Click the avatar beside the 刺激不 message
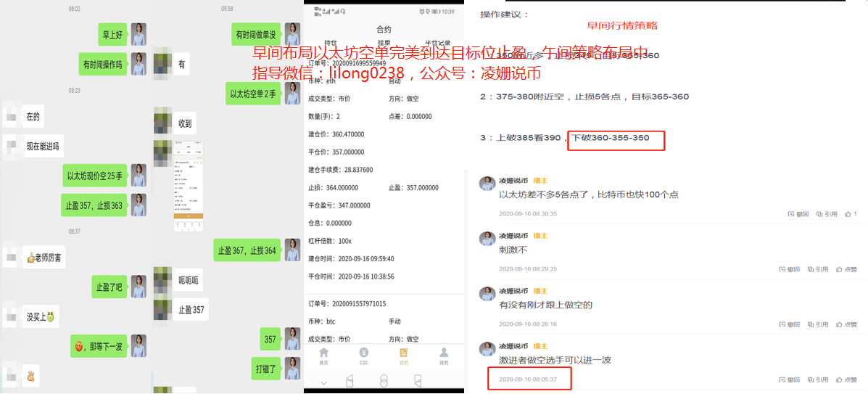 [x=487, y=239]
